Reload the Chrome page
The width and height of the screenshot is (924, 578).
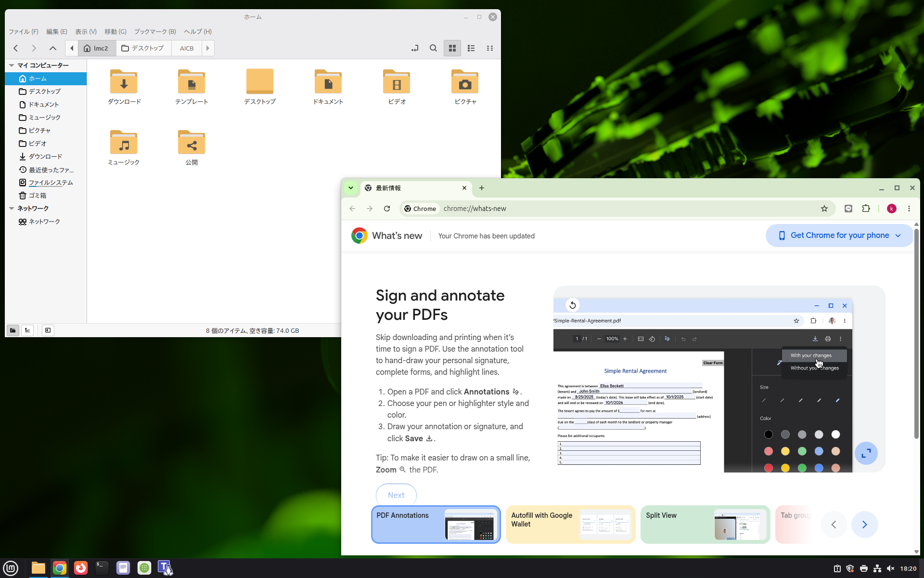point(387,209)
